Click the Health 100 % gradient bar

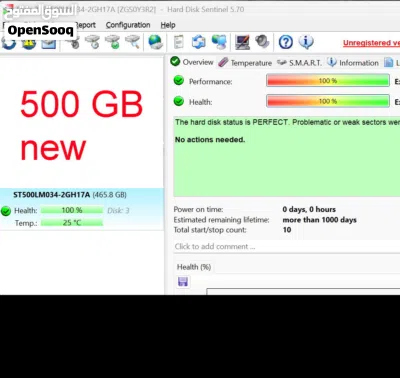328,101
